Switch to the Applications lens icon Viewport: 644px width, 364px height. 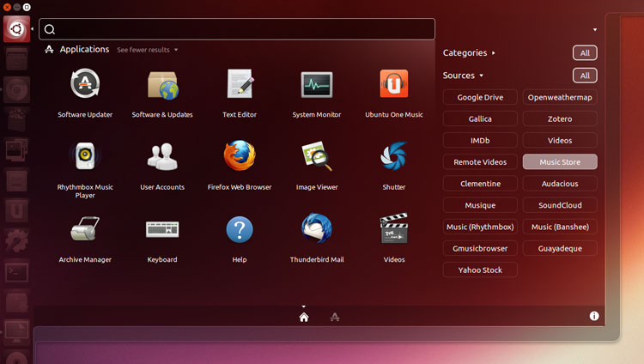335,317
